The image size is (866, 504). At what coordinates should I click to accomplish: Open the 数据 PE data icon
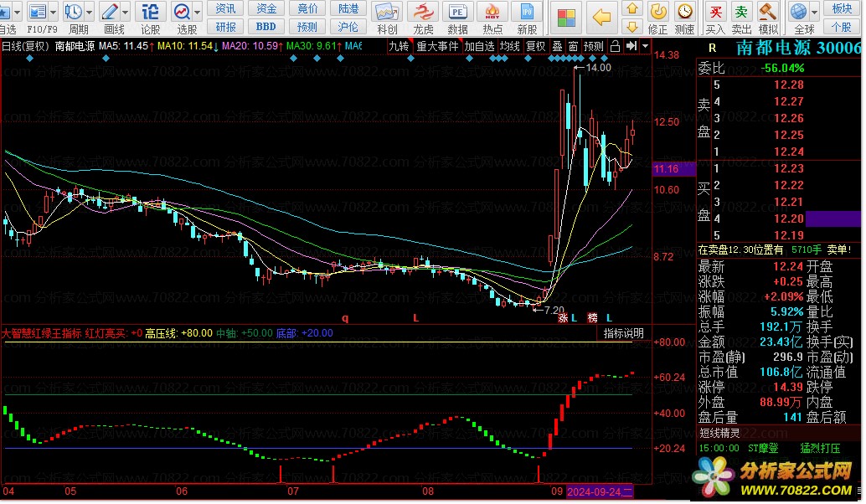point(457,12)
